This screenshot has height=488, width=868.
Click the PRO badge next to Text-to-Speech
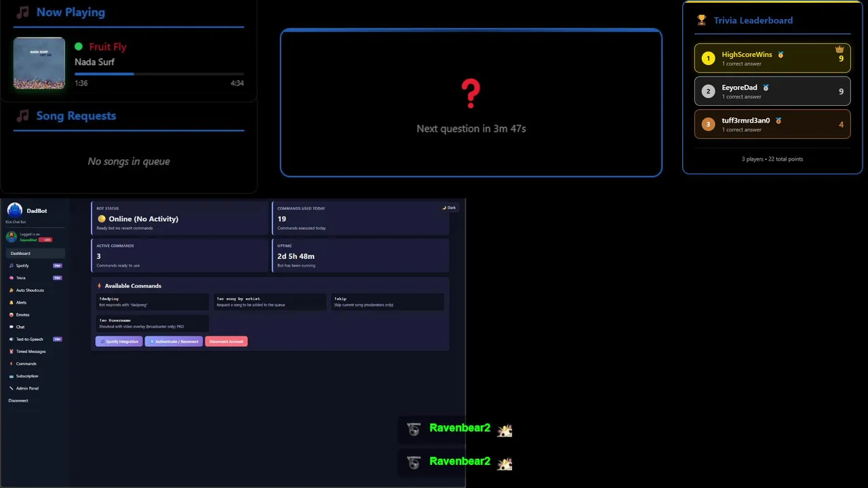tap(58, 339)
